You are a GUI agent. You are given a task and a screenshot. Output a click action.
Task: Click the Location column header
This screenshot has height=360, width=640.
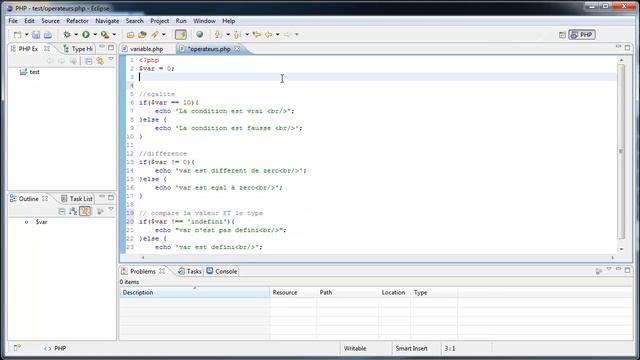[394, 293]
